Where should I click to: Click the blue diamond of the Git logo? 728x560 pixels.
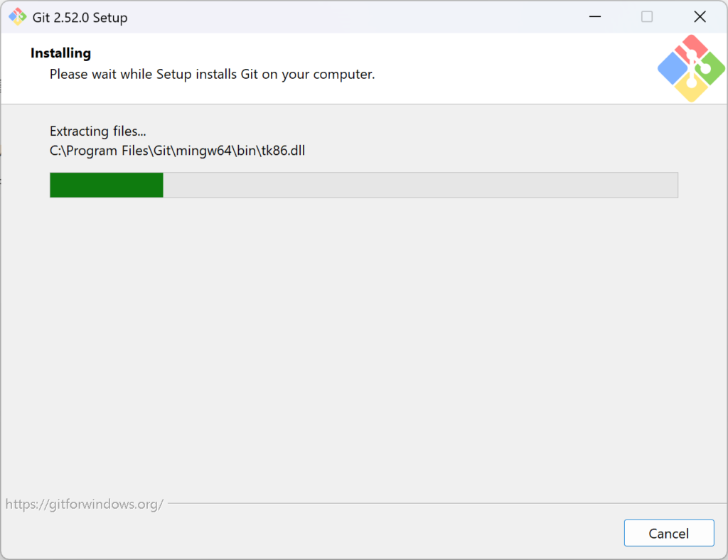click(672, 69)
